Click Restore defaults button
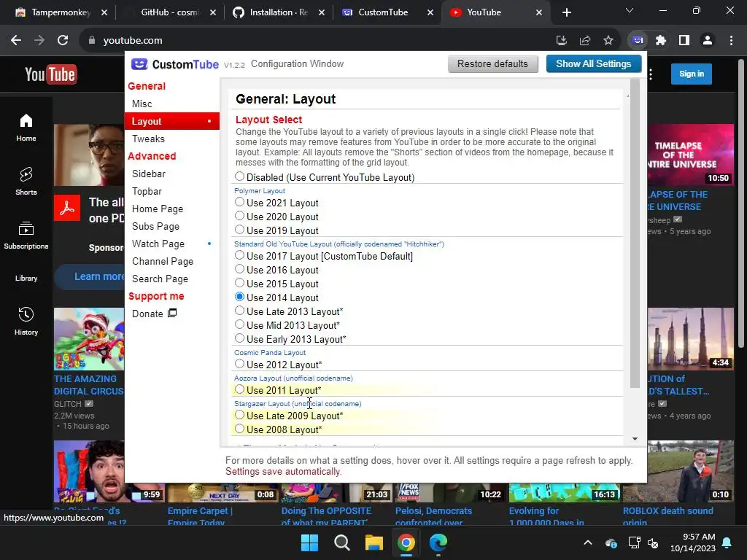This screenshot has width=747, height=560. click(492, 64)
